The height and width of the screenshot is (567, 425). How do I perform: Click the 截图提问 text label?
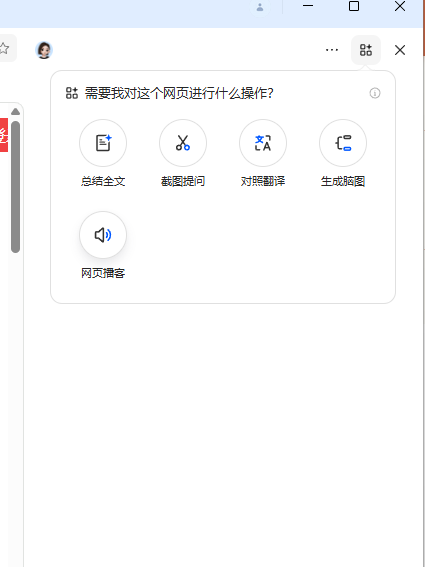(183, 181)
